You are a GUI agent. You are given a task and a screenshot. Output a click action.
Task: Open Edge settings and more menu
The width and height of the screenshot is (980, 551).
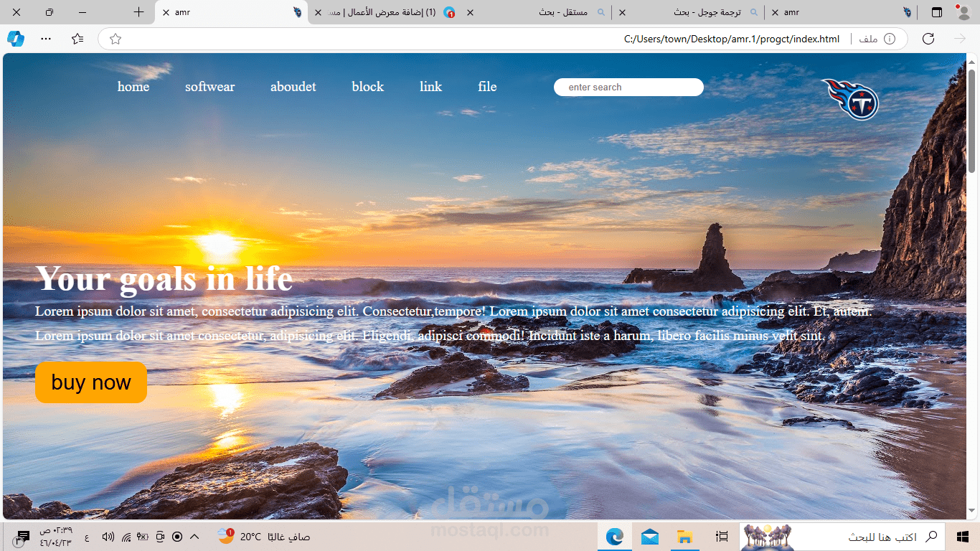tap(46, 39)
